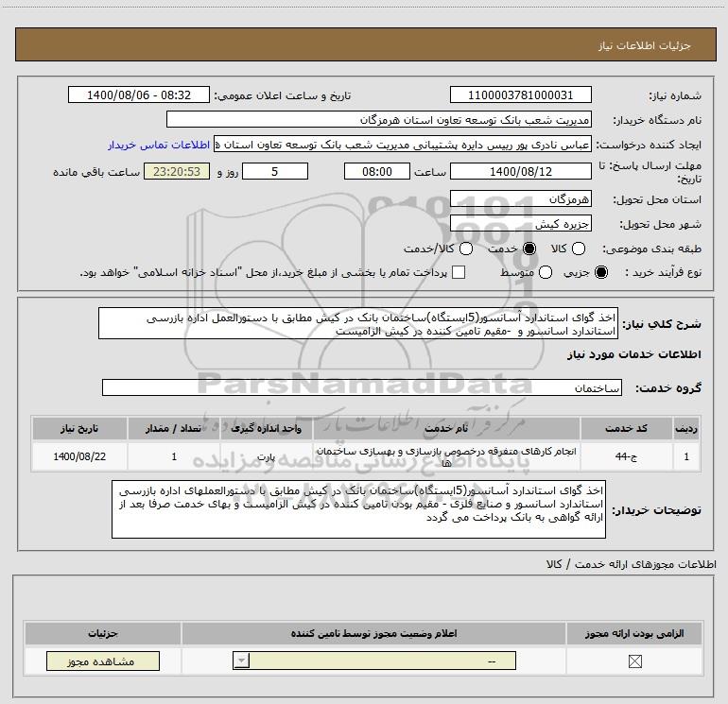
Task: Select the کالا radio button
Action: click(x=578, y=249)
